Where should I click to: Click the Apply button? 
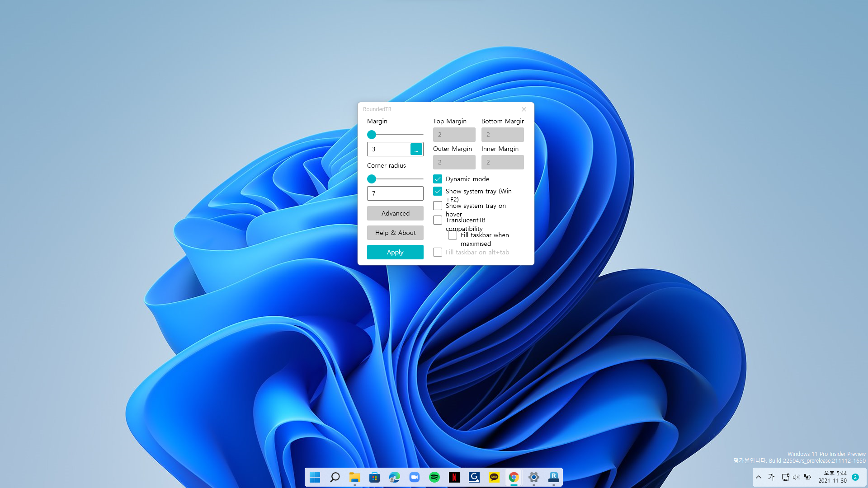(x=395, y=252)
